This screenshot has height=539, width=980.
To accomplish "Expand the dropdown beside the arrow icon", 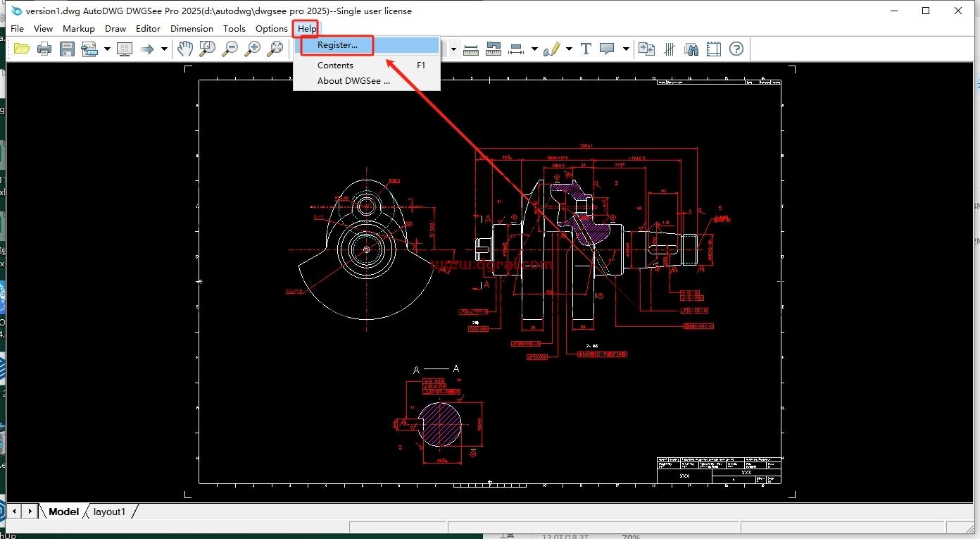I will click(164, 49).
